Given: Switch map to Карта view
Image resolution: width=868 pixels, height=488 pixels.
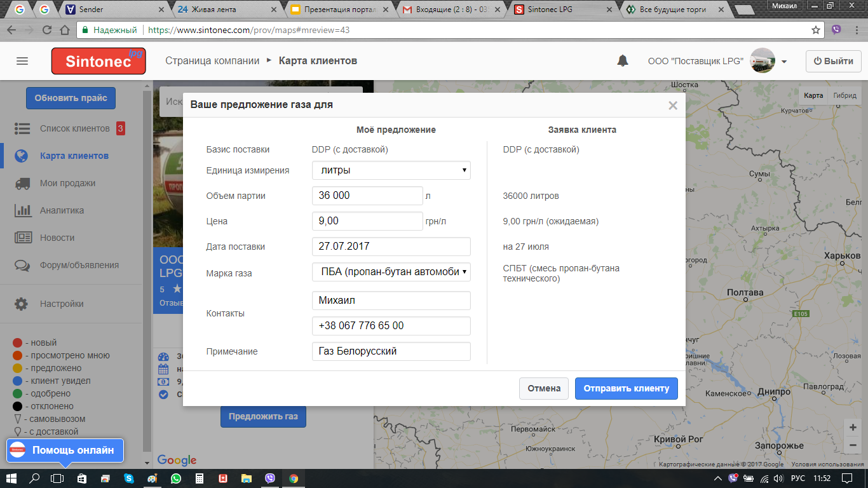Looking at the screenshot, I should (x=813, y=95).
